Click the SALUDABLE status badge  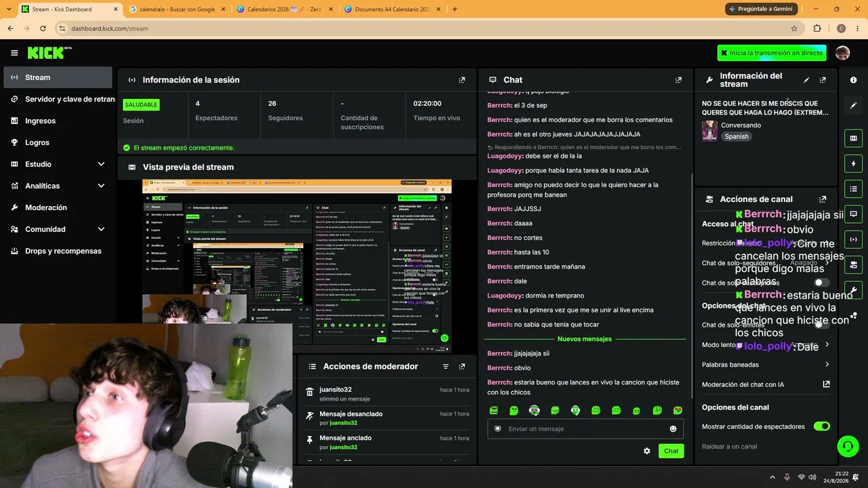tap(141, 104)
